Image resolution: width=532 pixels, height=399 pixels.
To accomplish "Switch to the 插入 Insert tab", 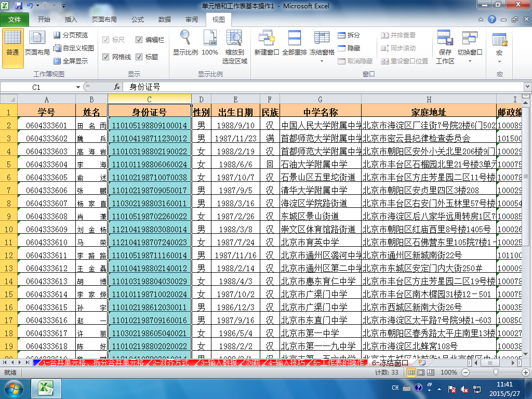I will [x=71, y=20].
